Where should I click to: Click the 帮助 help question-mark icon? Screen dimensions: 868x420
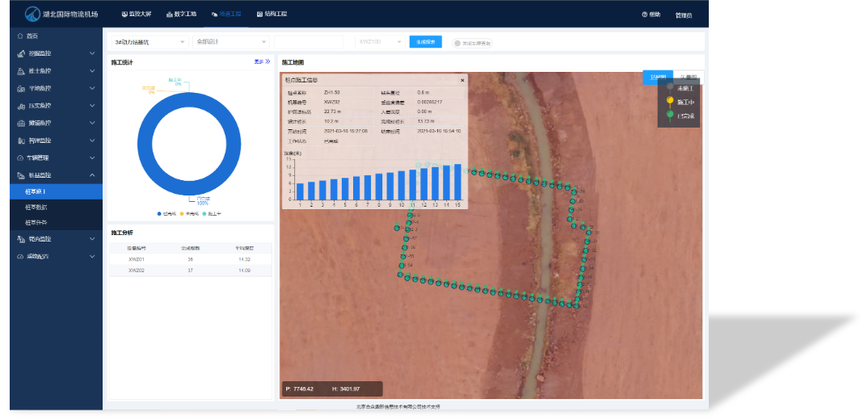[x=645, y=15]
